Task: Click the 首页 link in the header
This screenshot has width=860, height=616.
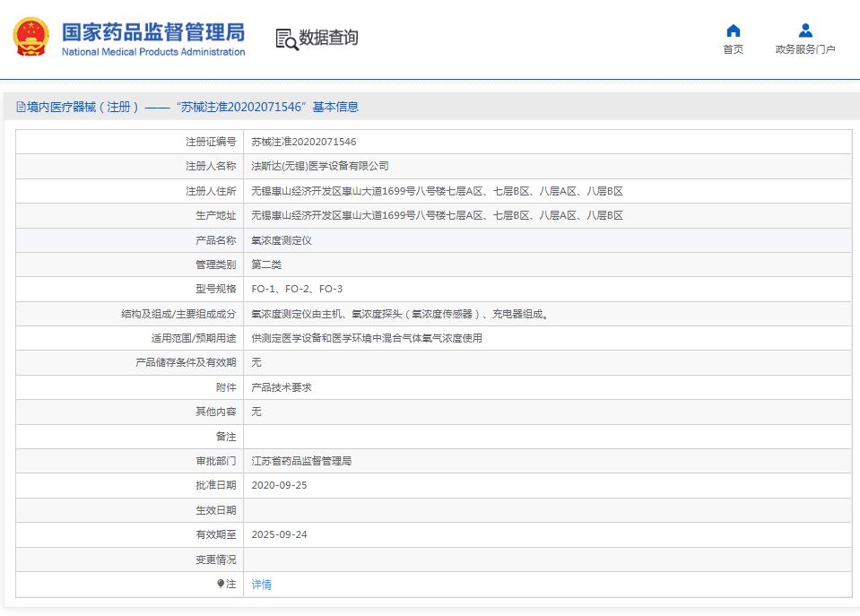Action: tap(733, 50)
